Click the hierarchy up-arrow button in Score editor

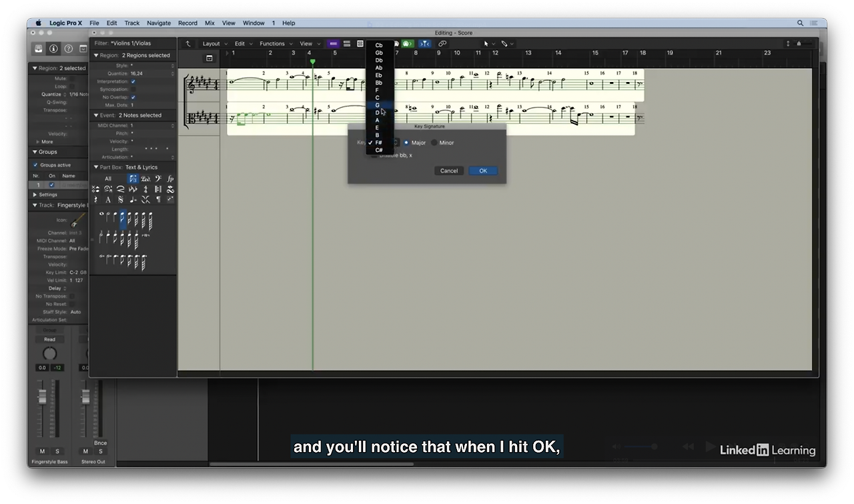[188, 43]
